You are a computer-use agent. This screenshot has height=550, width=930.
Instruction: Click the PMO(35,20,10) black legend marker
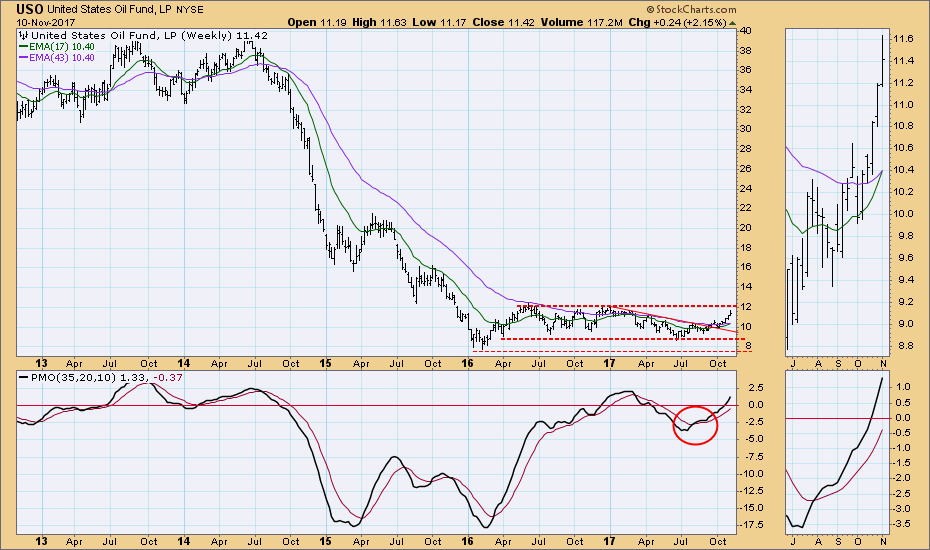click(24, 375)
